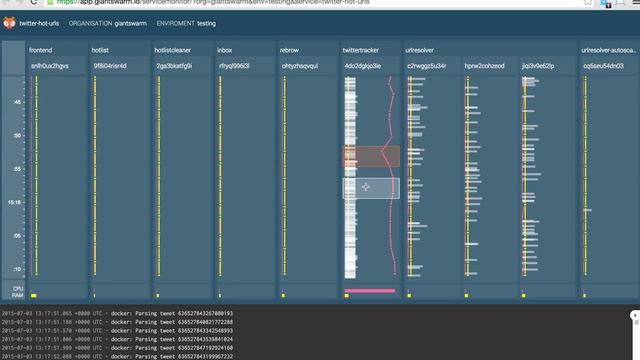Click instance jiqi3v9e62lp under urlresolver
640x360 pixels.
[538, 66]
